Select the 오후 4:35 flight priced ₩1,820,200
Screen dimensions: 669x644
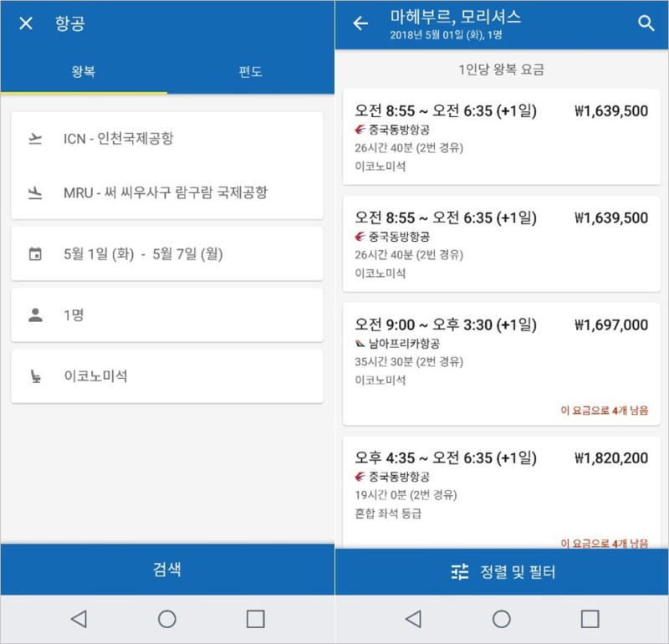[x=502, y=493]
